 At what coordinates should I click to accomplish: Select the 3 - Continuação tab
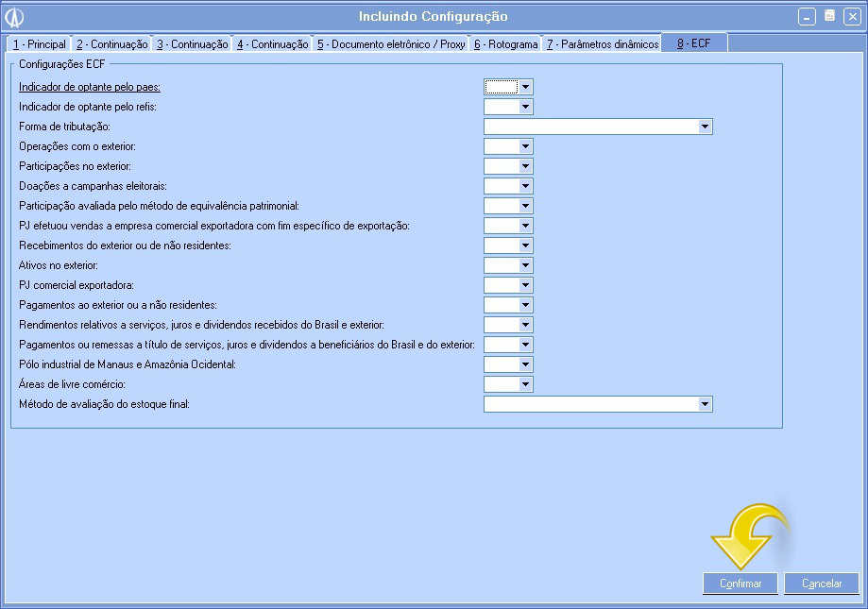point(192,44)
